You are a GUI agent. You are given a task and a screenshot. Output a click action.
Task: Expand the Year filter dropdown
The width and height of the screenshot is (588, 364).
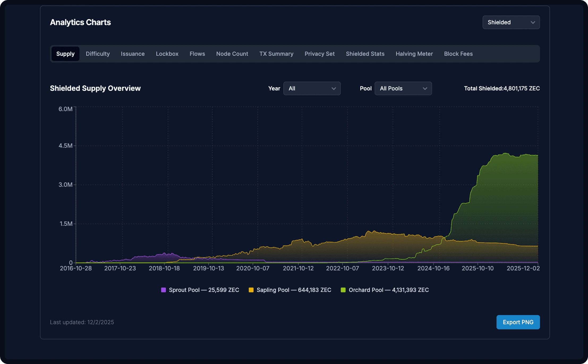[312, 88]
